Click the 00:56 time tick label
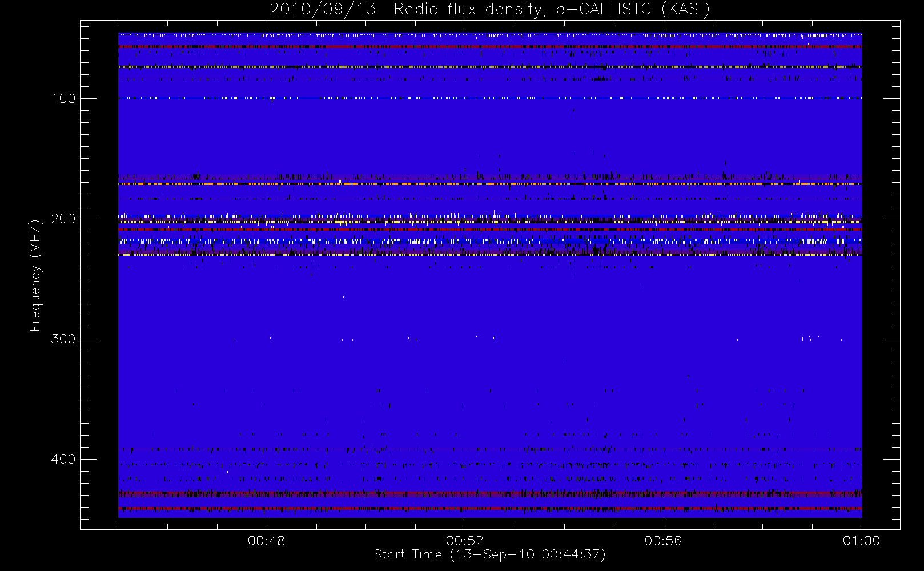Image resolution: width=924 pixels, height=571 pixels. pos(663,541)
